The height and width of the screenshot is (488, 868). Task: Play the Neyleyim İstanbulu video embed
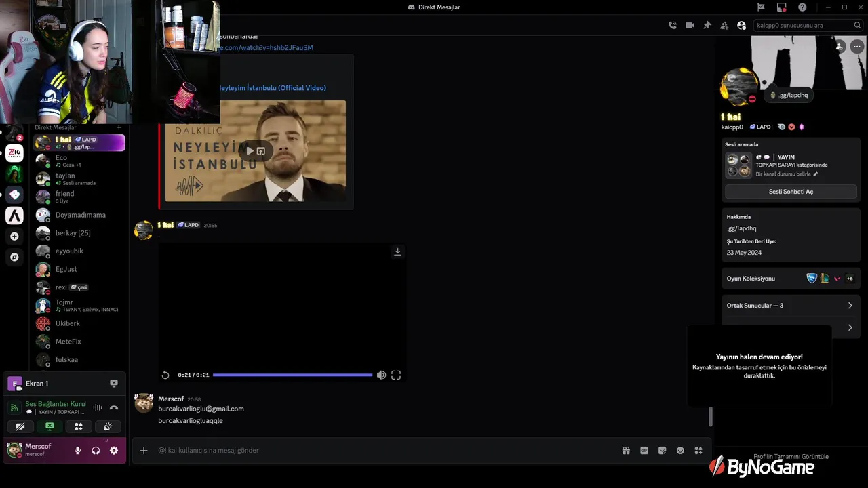point(250,151)
